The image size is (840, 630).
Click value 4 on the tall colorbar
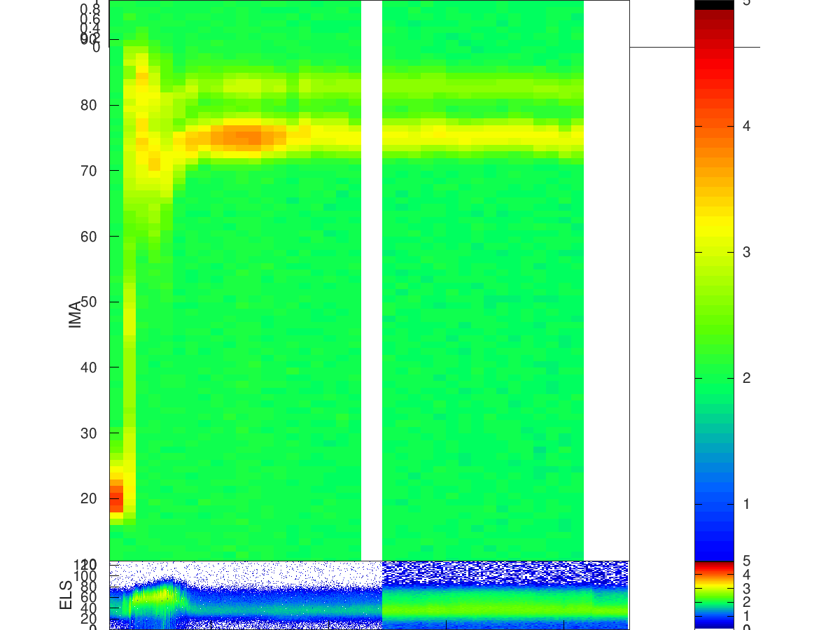point(746,126)
